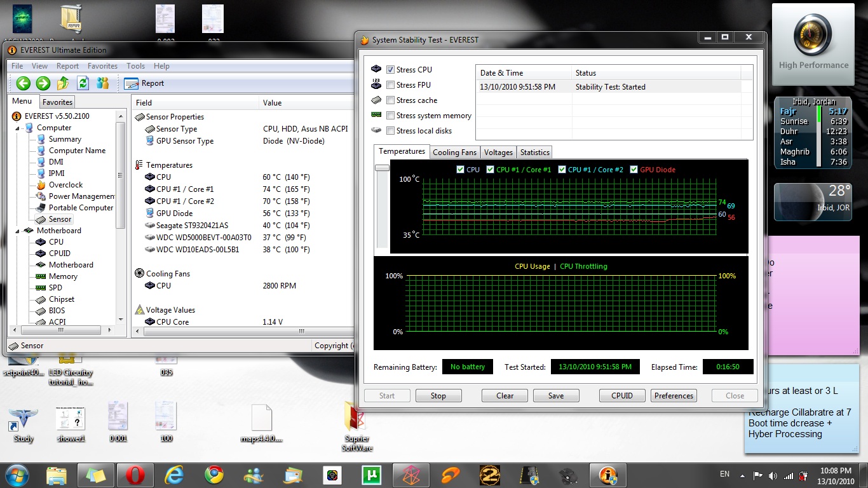Click the Clear button
The height and width of the screenshot is (488, 868).
505,395
